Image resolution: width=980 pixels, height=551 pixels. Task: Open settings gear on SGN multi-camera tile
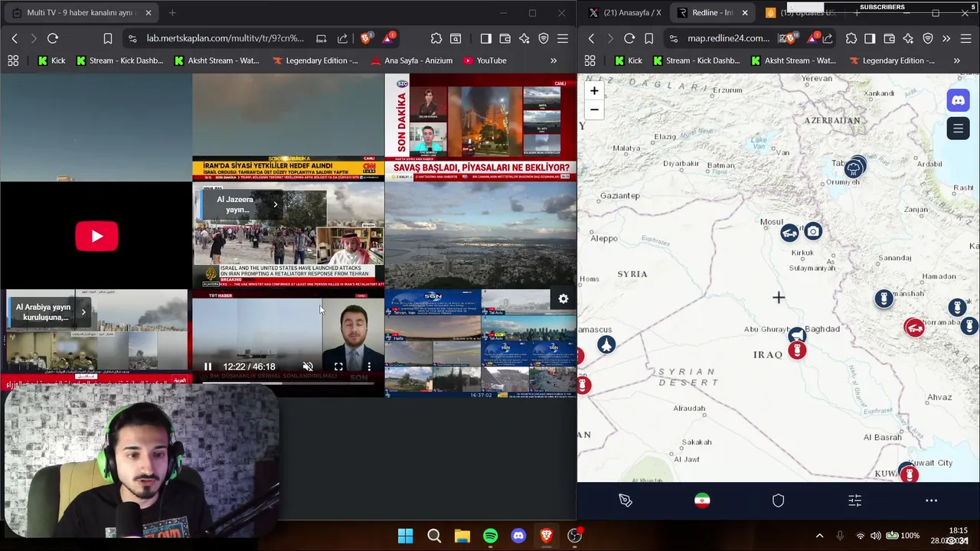(x=563, y=299)
